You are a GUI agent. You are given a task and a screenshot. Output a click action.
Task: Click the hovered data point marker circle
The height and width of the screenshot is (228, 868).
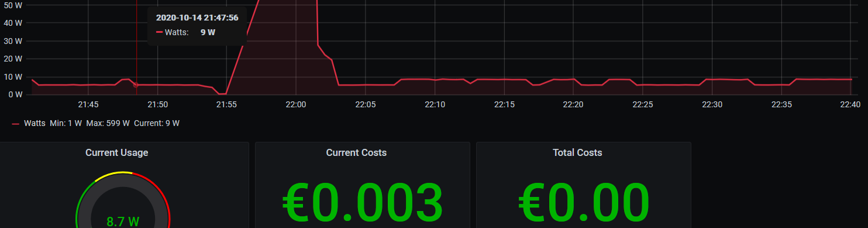tap(136, 85)
